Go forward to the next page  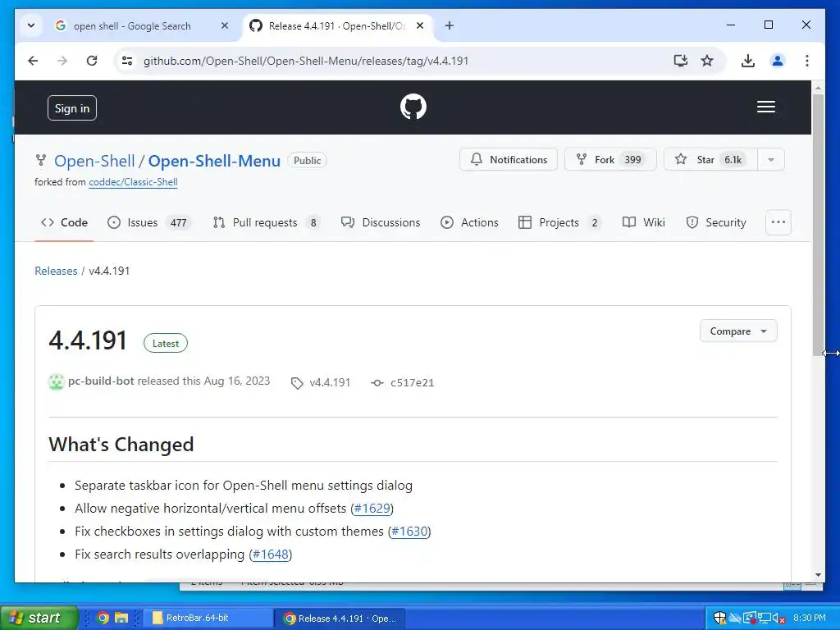(x=62, y=61)
